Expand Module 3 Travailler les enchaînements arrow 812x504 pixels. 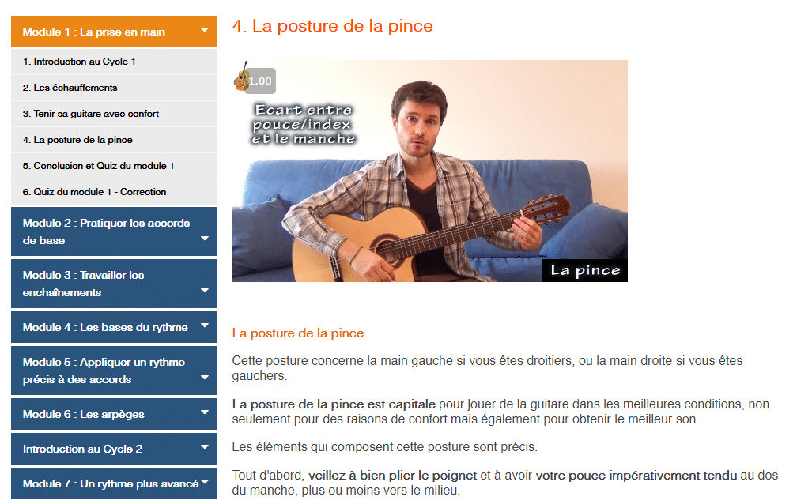coord(205,290)
